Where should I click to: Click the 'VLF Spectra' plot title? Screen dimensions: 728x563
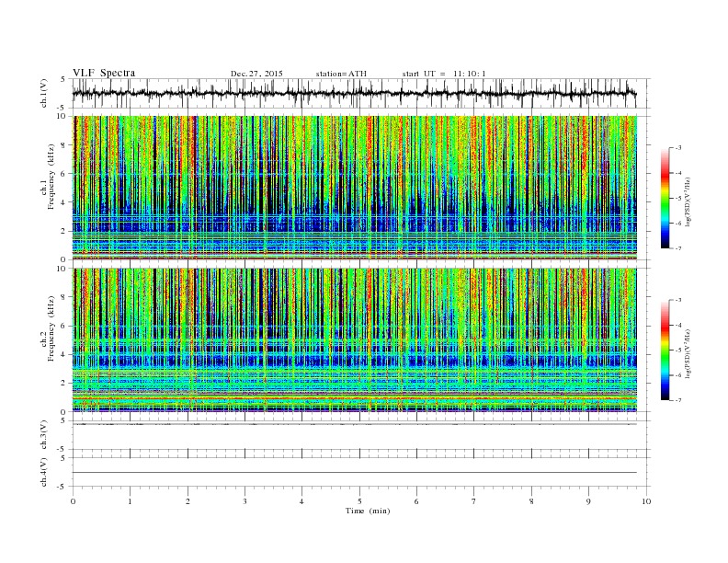(x=104, y=73)
